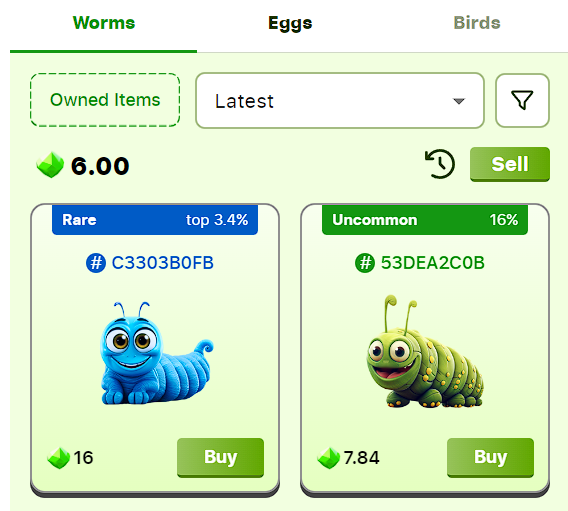Open the Latest sort dropdown

coord(340,101)
